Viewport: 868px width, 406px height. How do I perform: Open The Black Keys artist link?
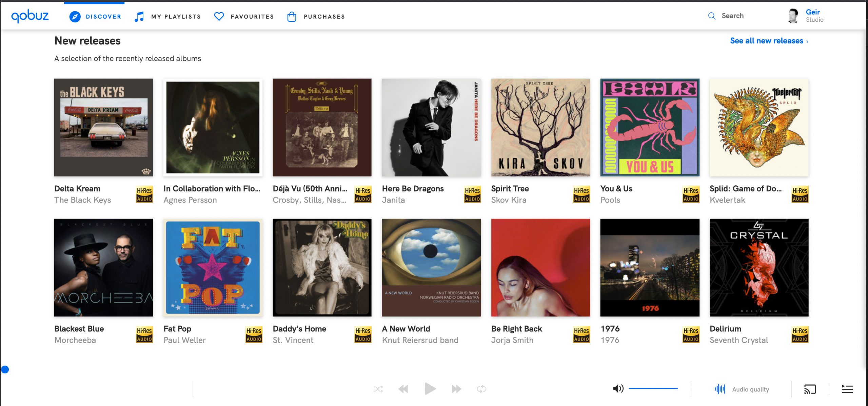pos(83,200)
